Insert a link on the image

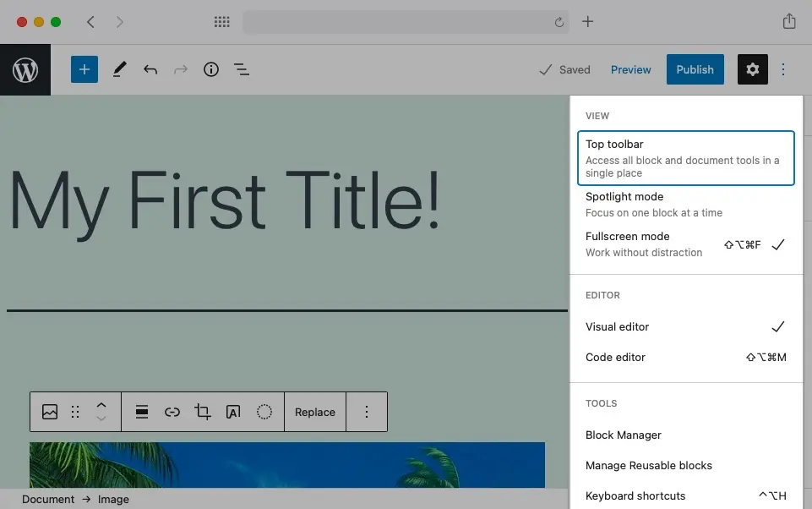(172, 412)
